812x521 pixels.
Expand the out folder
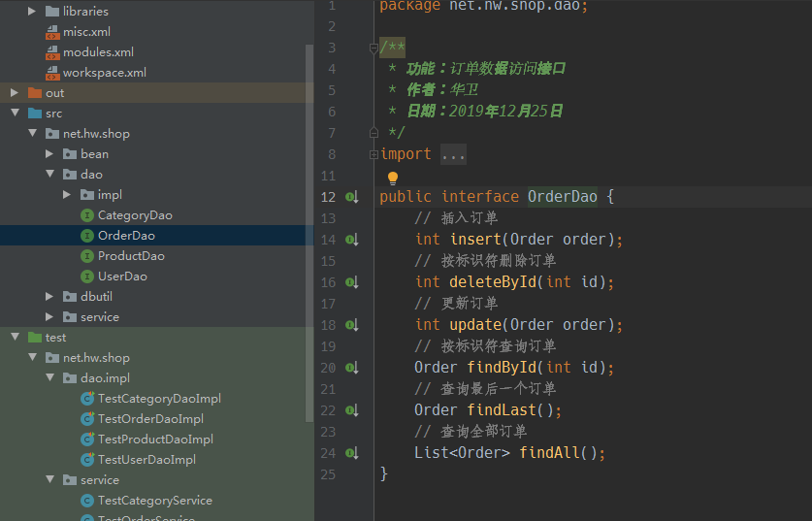pos(15,93)
